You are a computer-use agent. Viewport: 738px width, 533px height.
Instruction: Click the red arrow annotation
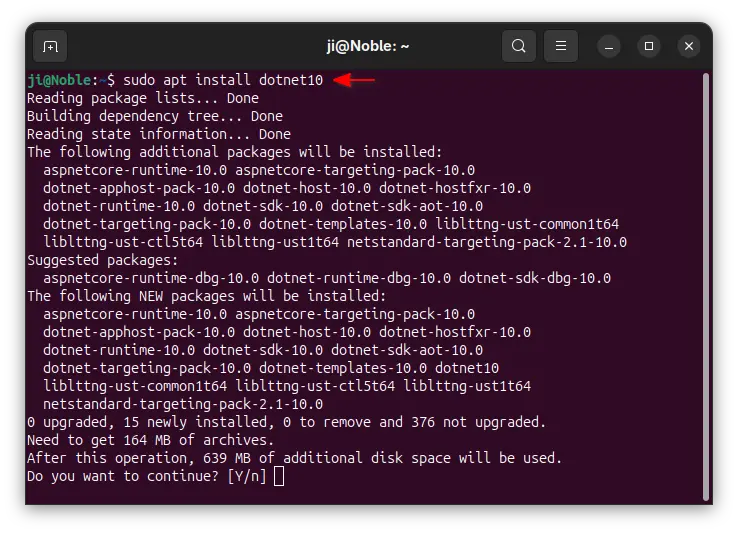point(354,80)
